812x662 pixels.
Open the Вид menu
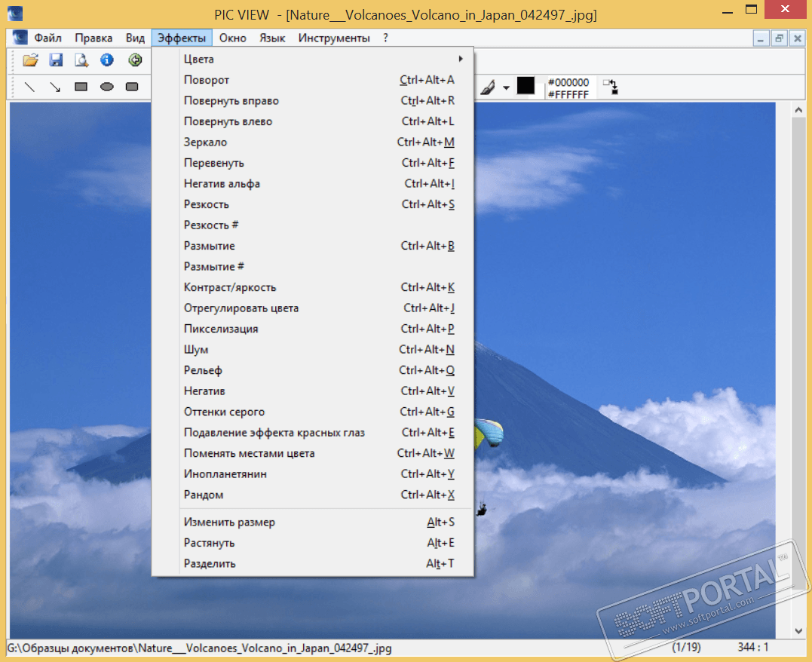coord(135,38)
